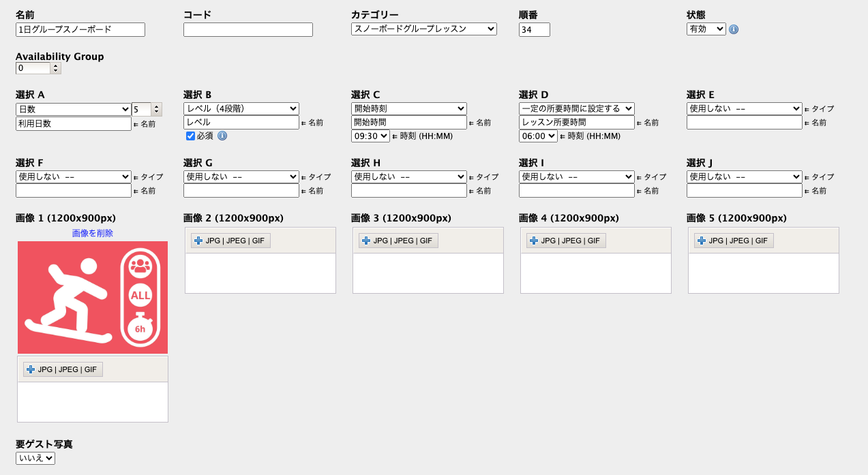The height and width of the screenshot is (475, 868).
Task: Click the plus upload icon for 画像 3
Action: (365, 241)
